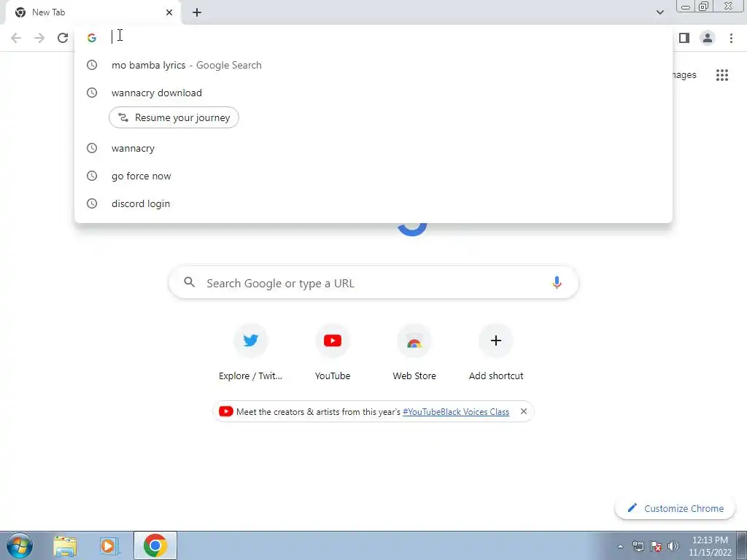Dismiss the YouTube Black Voices promo
This screenshot has width=747, height=560.
(x=524, y=411)
